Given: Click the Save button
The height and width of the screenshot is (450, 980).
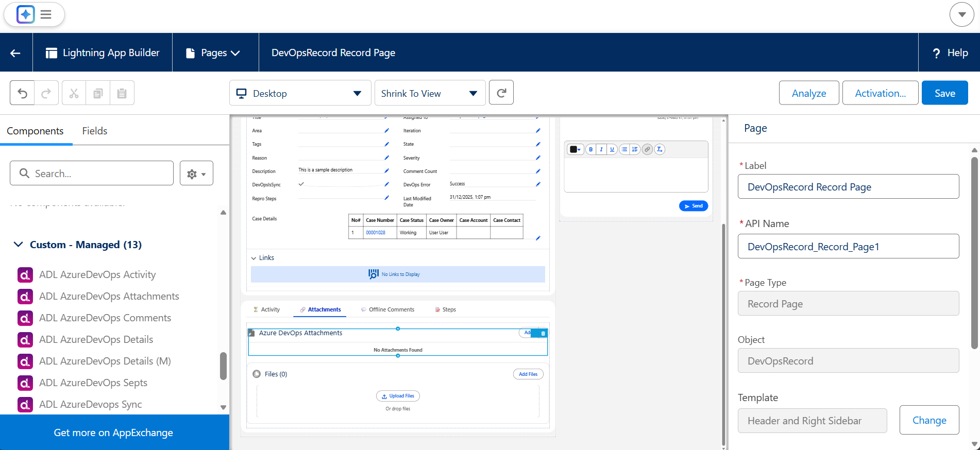Looking at the screenshot, I should (x=944, y=93).
